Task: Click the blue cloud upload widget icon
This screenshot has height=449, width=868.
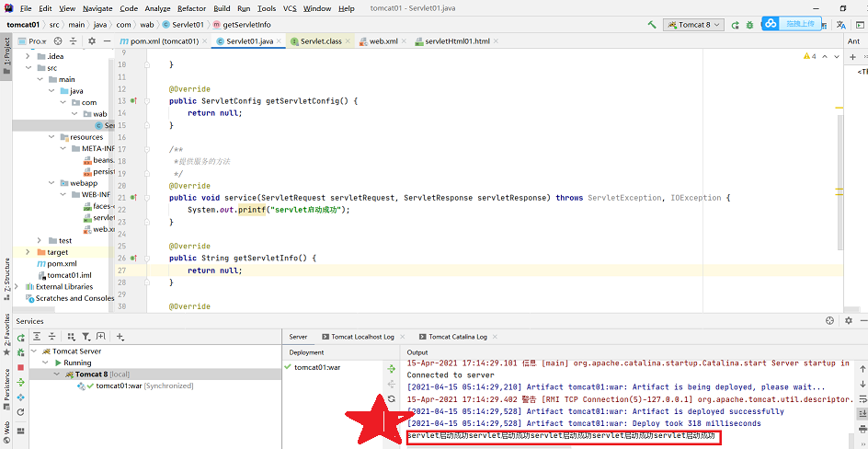Action: pyautogui.click(x=771, y=23)
